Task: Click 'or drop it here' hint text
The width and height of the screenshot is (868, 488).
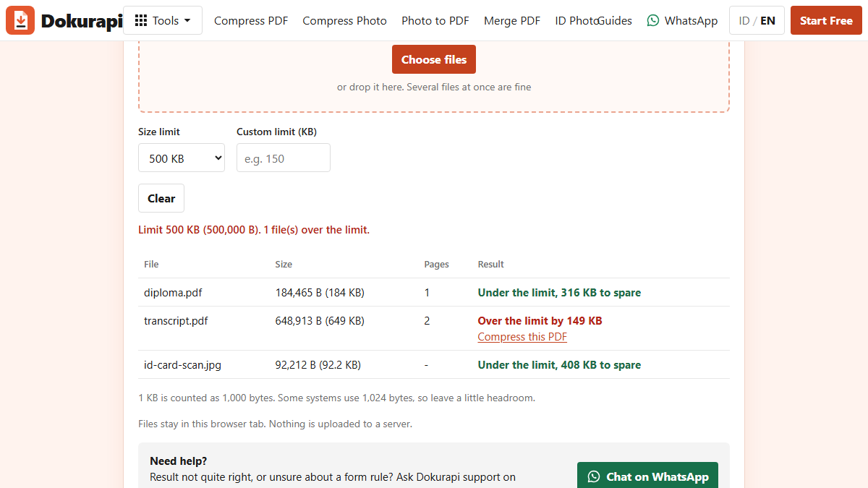Action: point(434,87)
